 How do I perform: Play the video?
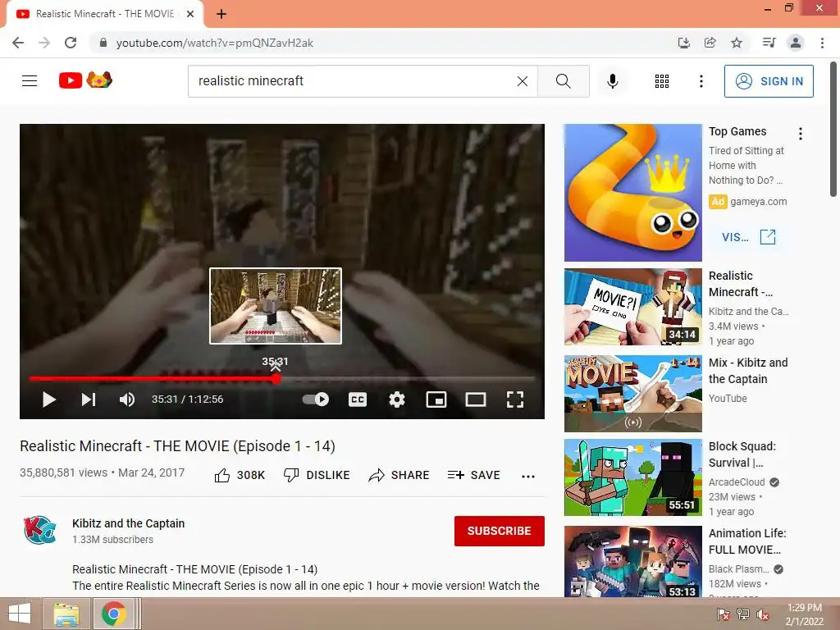(48, 399)
